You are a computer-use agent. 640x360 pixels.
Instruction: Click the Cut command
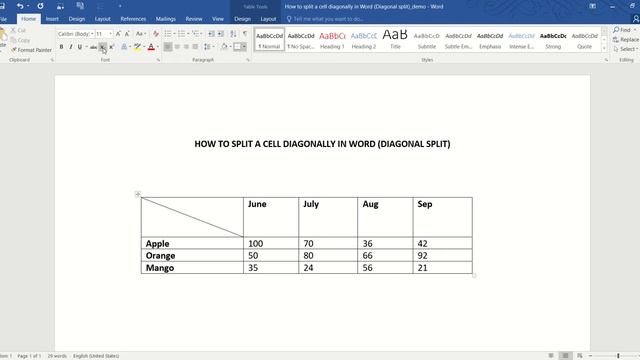tap(18, 31)
